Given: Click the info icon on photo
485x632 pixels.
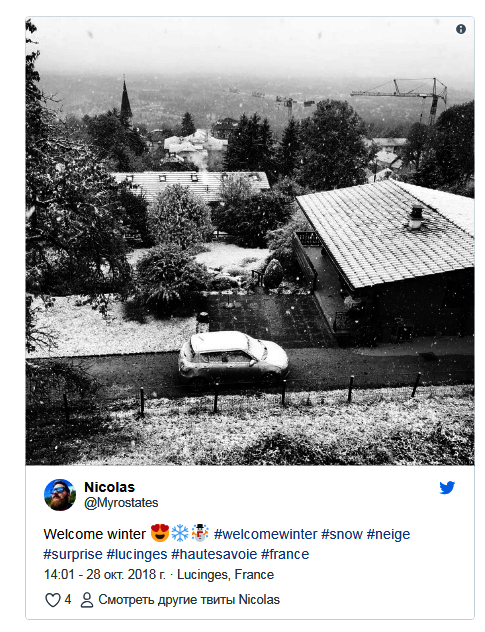Looking at the screenshot, I should point(460,29).
